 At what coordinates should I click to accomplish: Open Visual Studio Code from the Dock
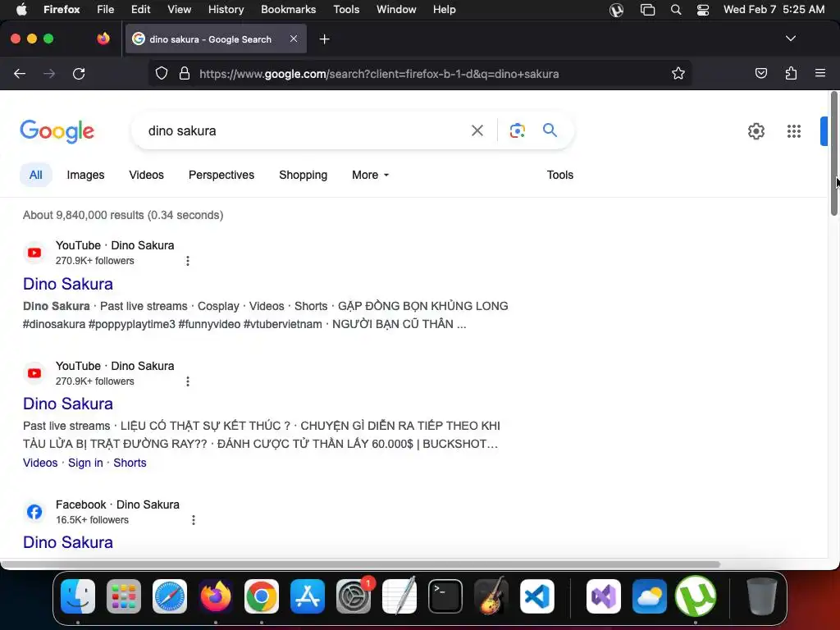tap(536, 596)
